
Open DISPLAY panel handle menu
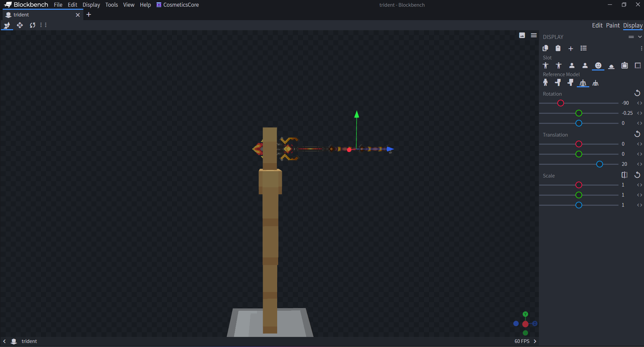(x=631, y=37)
